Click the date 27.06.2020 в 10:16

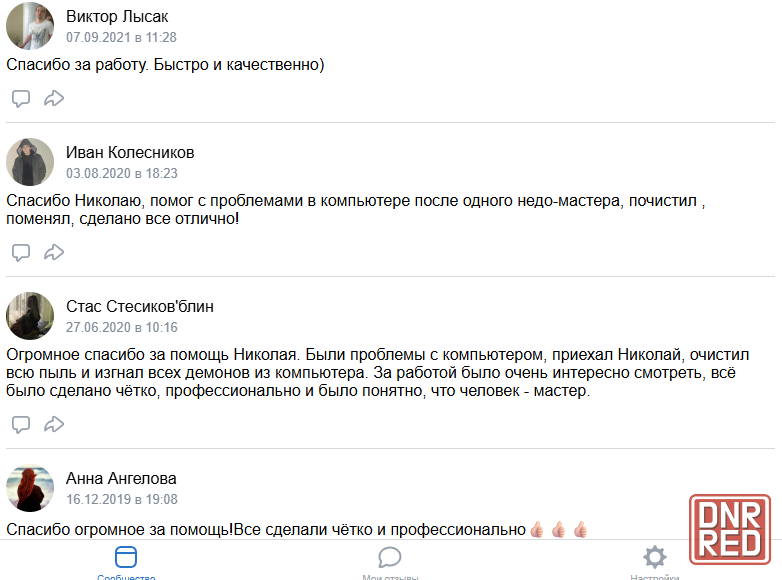(122, 327)
